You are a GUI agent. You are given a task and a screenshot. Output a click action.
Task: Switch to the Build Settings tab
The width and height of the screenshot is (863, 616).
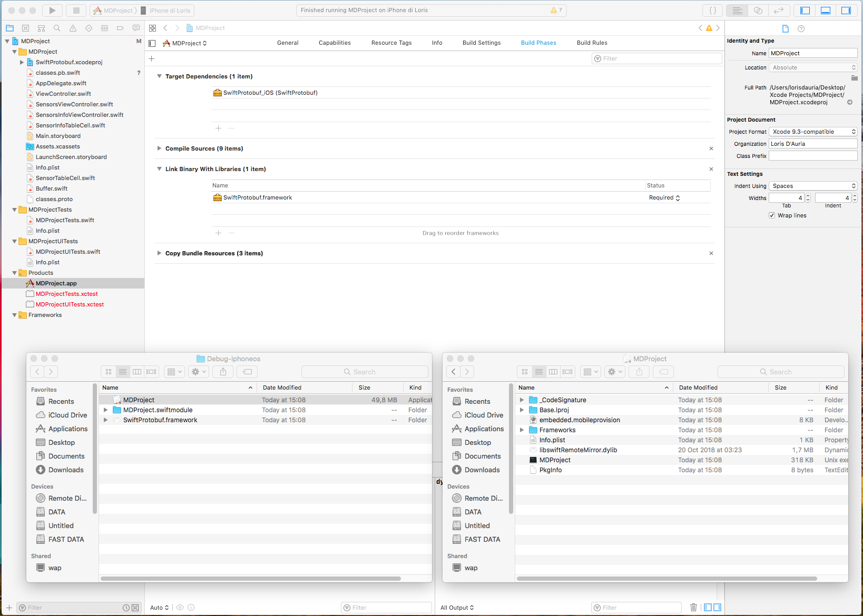pos(481,43)
